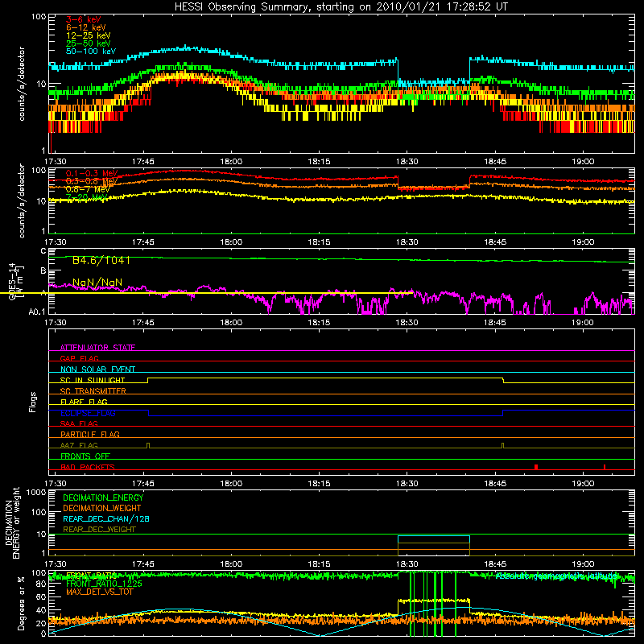Select the FRONTS_OFF flag label
Viewport: 644px width, 644px height.
tap(85, 456)
